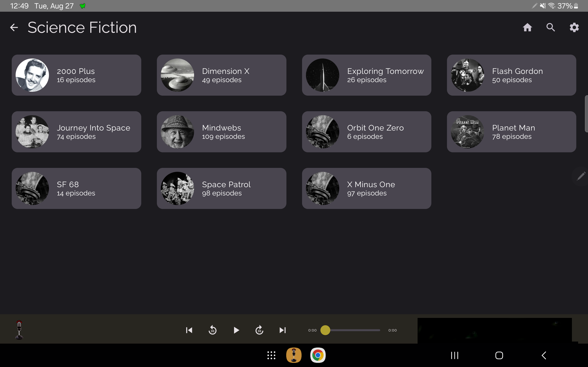Open the search function
The height and width of the screenshot is (367, 588).
(550, 28)
